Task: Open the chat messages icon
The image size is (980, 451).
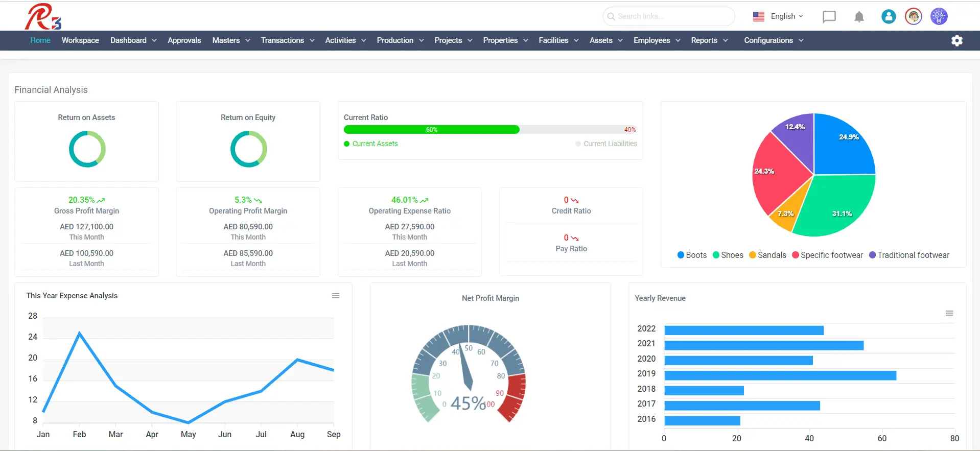Action: pos(829,16)
